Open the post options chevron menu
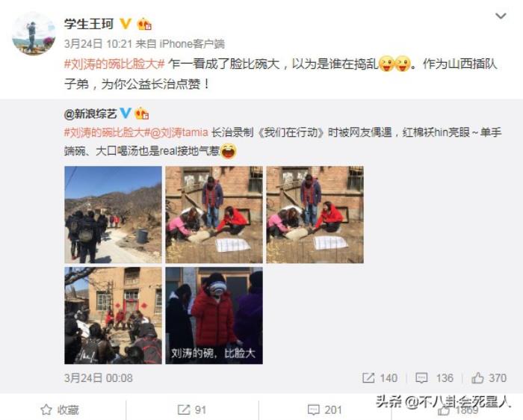The width and height of the screenshot is (523, 420). pos(501,16)
